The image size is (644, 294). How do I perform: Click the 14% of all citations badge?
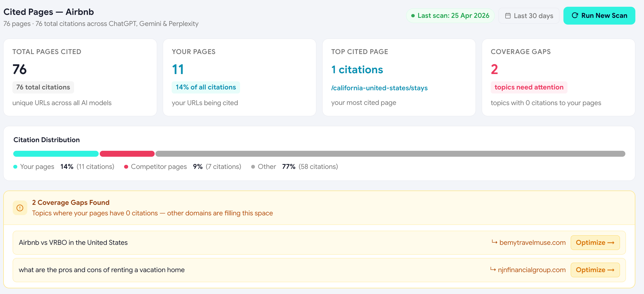[206, 87]
